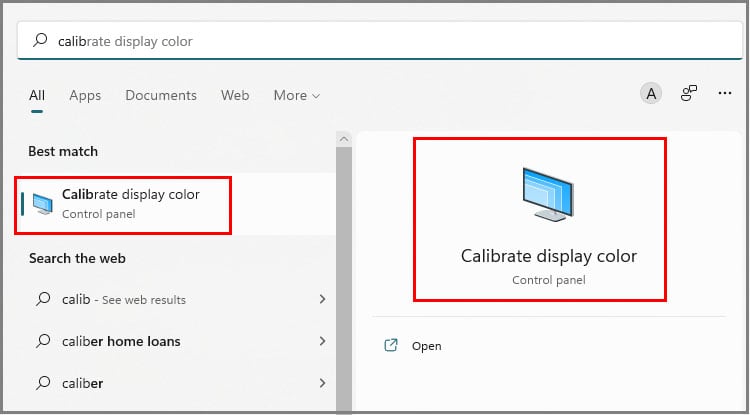The height and width of the screenshot is (415, 750).
Task: Click the search magnifier icon in search box
Action: [x=40, y=40]
